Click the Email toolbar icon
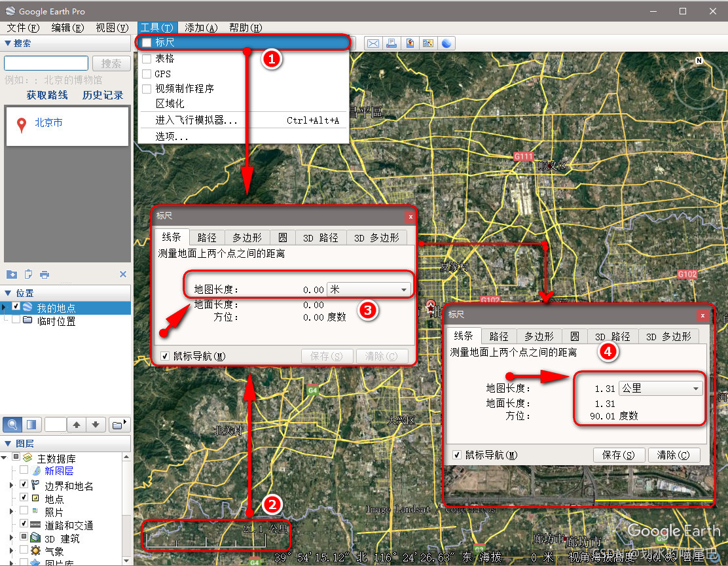The image size is (728, 566). point(373,43)
